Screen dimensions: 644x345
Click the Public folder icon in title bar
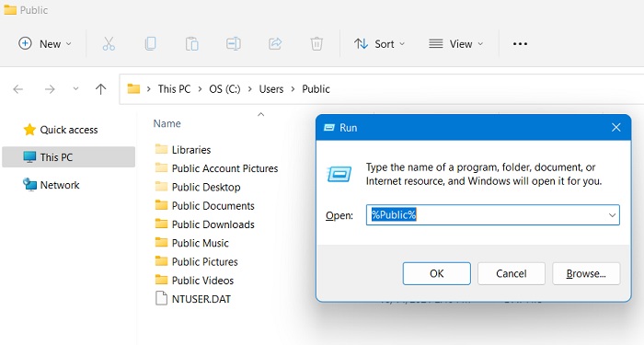coord(10,9)
